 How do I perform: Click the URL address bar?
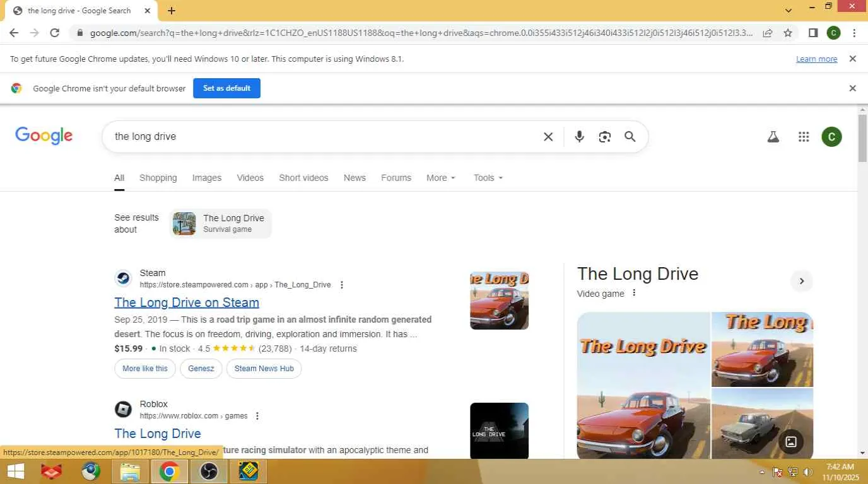click(421, 33)
